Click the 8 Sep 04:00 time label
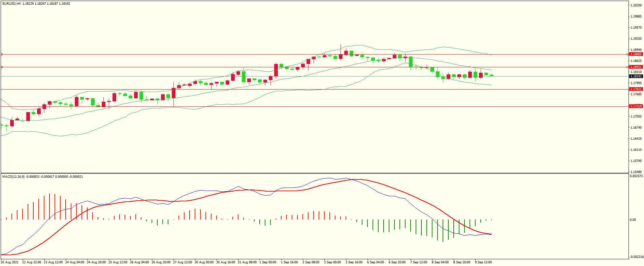 [440, 262]
